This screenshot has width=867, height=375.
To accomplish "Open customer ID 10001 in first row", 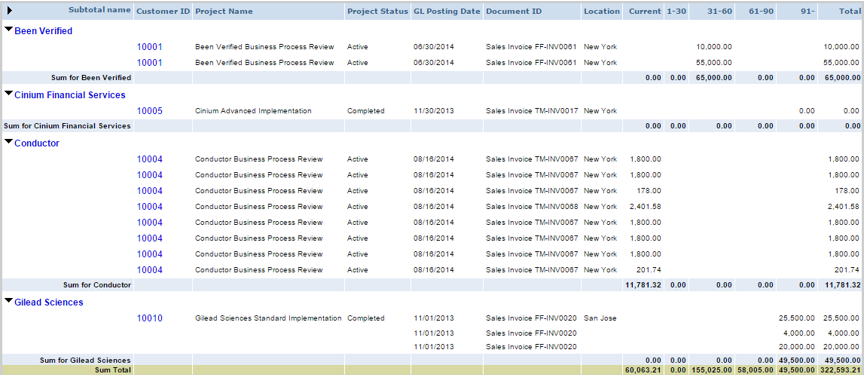I will [x=150, y=47].
